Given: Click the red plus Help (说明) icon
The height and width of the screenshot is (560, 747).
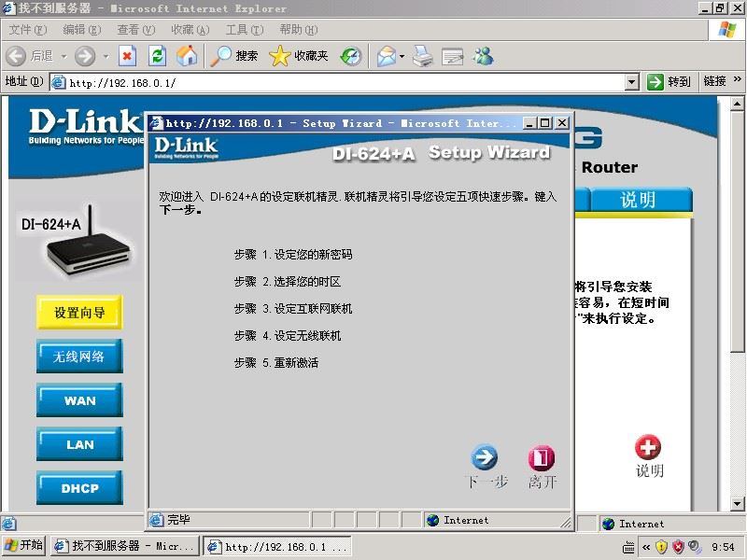Looking at the screenshot, I should coord(648,447).
